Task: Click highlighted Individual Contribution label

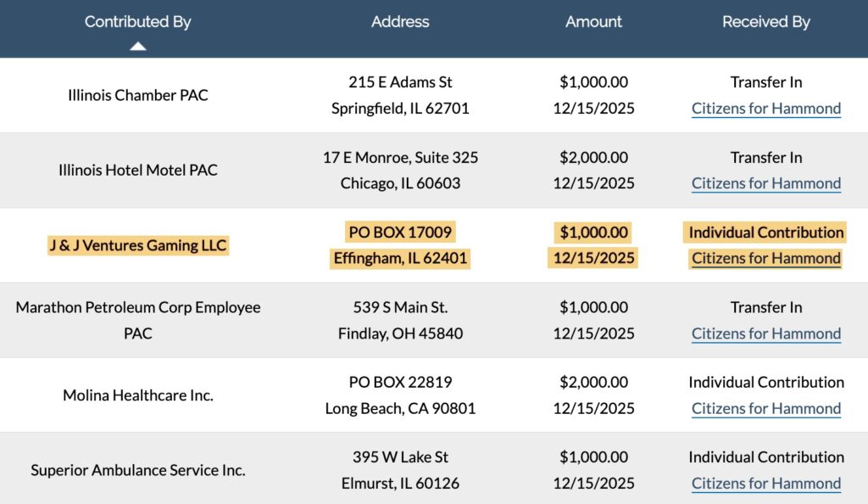Action: (x=765, y=232)
